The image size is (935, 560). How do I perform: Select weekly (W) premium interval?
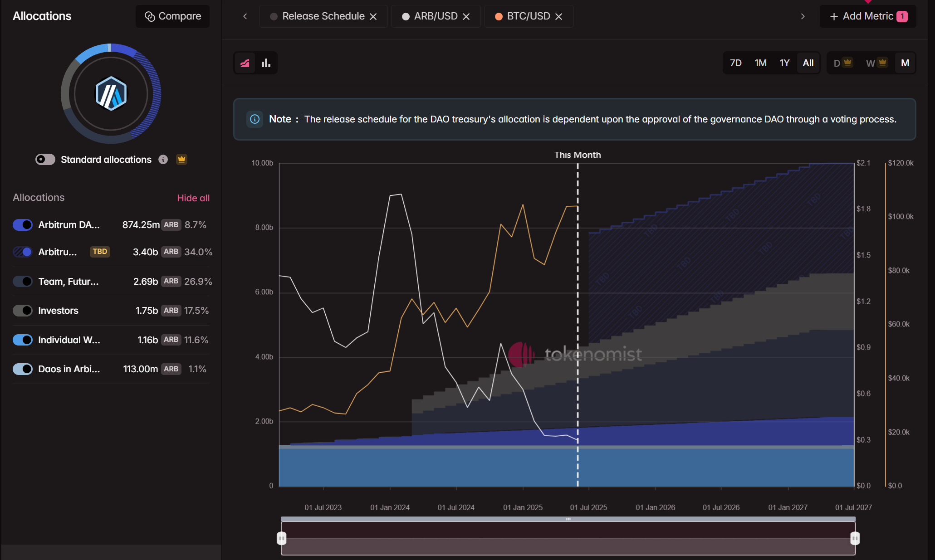876,63
